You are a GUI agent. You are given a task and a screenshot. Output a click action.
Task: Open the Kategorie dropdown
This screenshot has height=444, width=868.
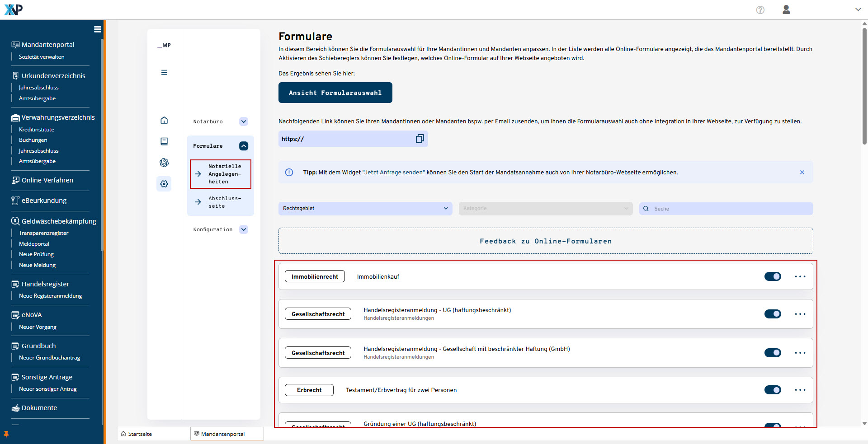point(546,208)
